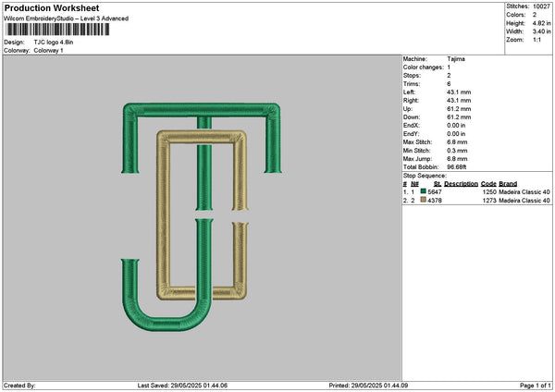Click the barcode under the worksheet title
Screen dimensions: 555x392
(57, 30)
